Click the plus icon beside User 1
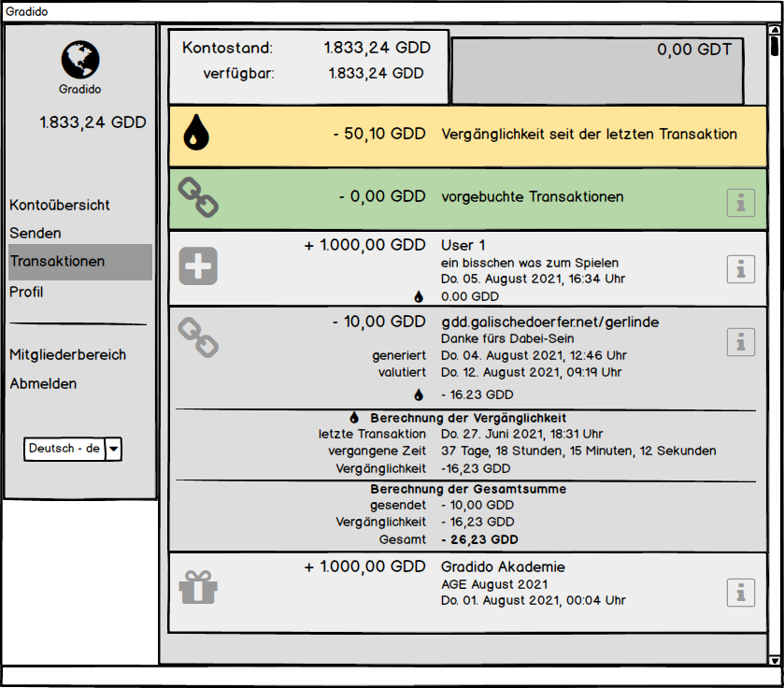784x688 pixels. coord(198,266)
